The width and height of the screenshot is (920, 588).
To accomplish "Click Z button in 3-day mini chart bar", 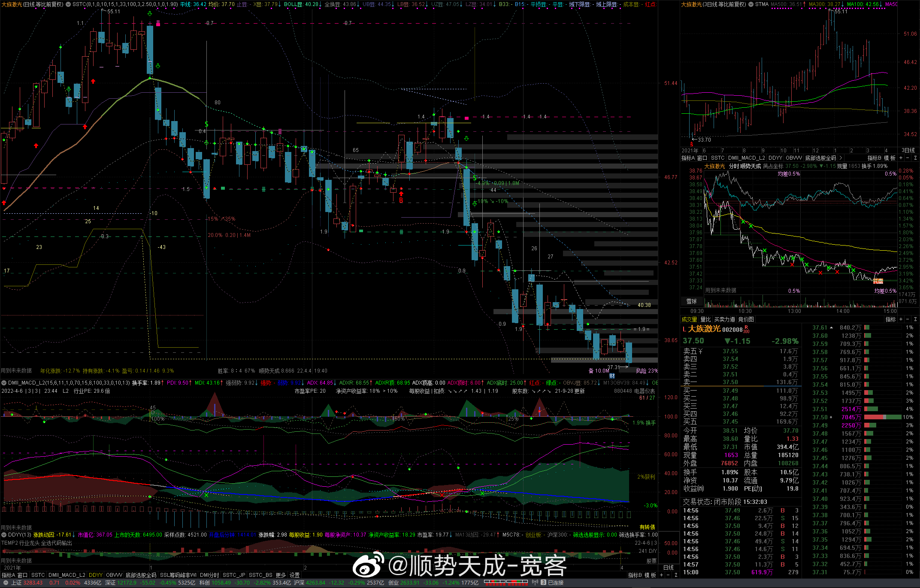I will pyautogui.click(x=915, y=158).
